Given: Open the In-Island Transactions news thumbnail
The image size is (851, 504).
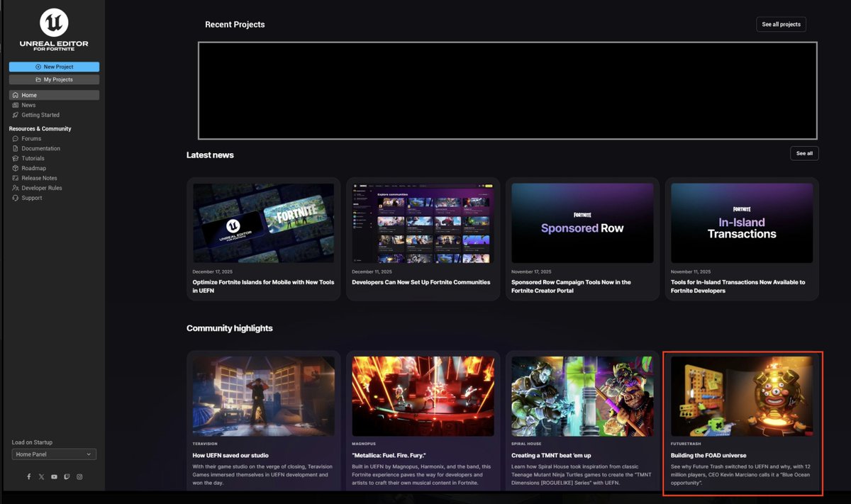Looking at the screenshot, I should point(742,223).
